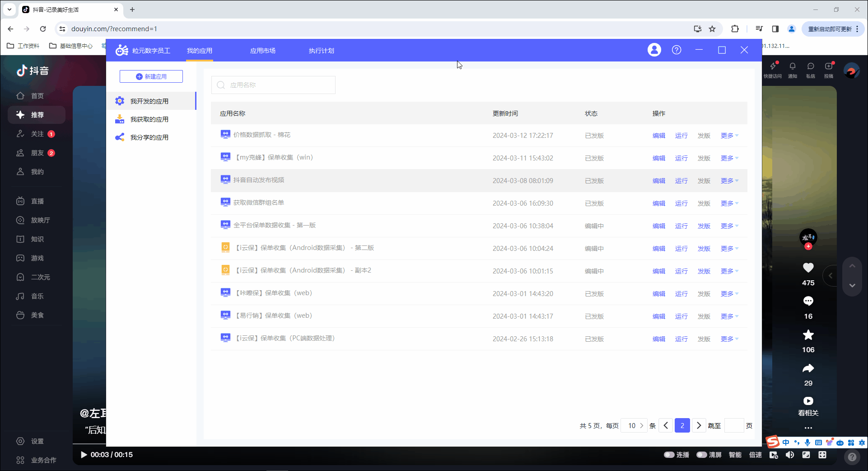Like the Douyin video with the heart icon

point(808,268)
